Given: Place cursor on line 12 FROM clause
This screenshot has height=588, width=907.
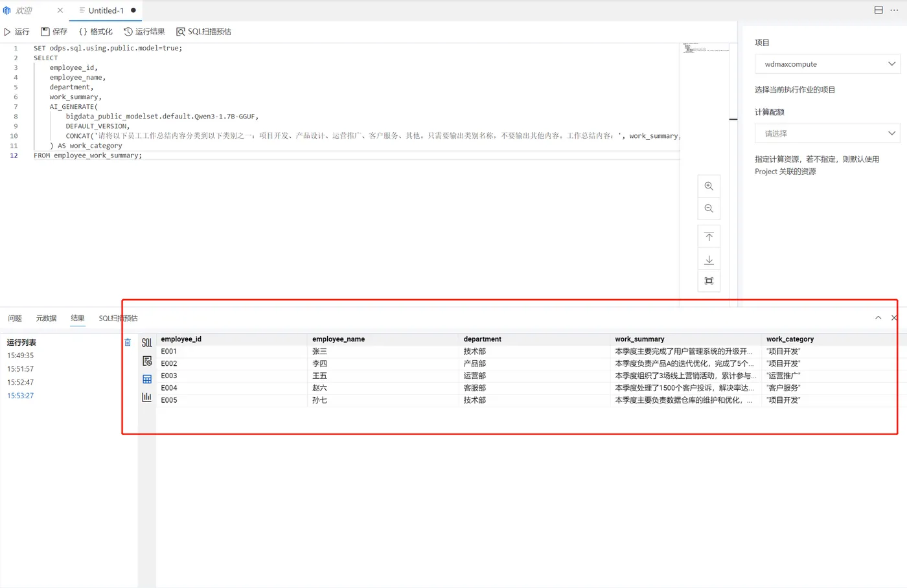Looking at the screenshot, I should point(87,155).
